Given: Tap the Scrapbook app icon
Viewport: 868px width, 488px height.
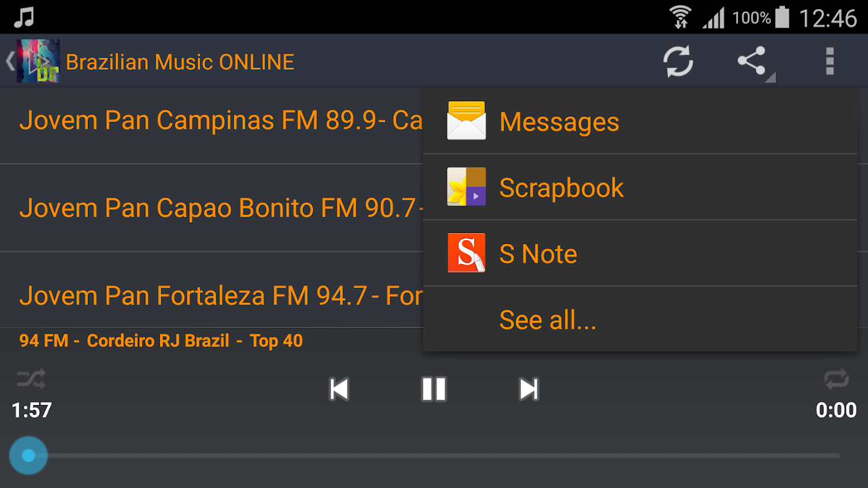Looking at the screenshot, I should [x=466, y=187].
